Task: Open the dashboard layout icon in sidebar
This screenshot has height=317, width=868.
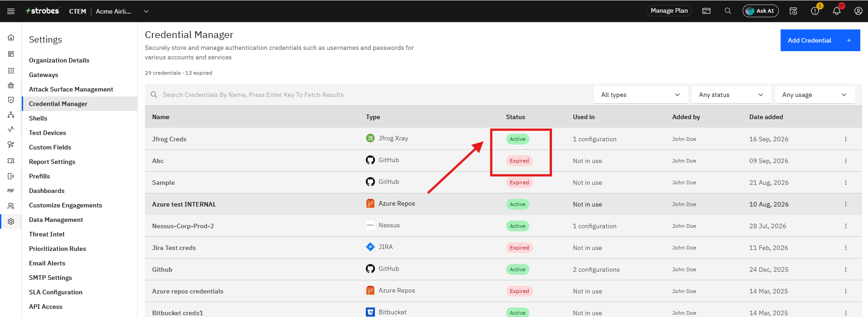Action: [x=11, y=54]
